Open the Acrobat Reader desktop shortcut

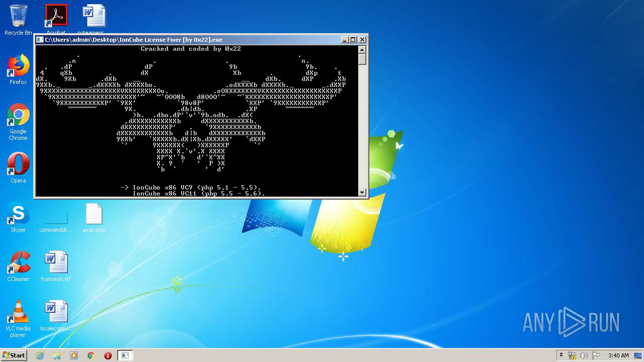click(x=56, y=19)
